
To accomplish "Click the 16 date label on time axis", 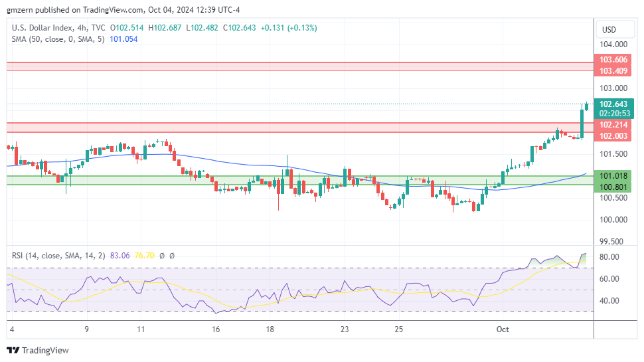I will tap(216, 329).
